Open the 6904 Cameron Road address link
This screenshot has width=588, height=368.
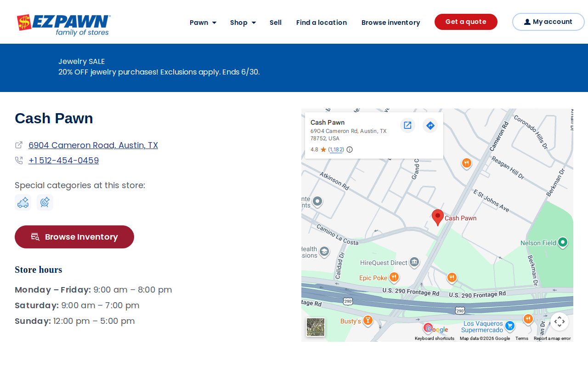click(93, 145)
